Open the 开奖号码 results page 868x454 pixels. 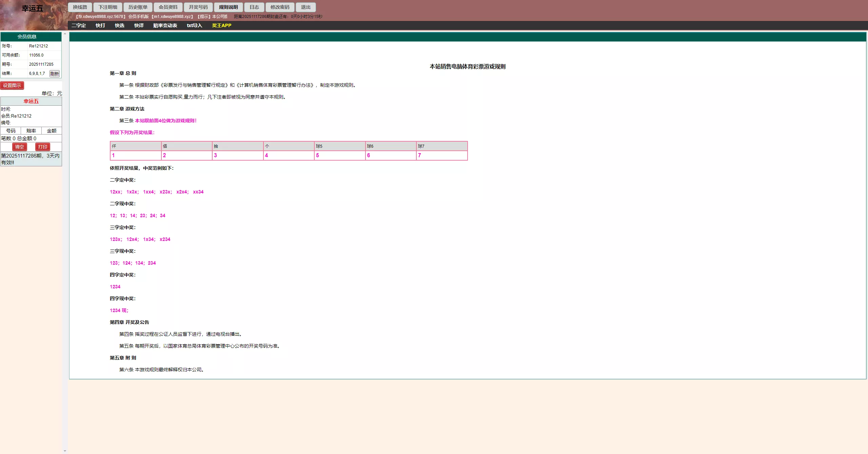tap(198, 7)
